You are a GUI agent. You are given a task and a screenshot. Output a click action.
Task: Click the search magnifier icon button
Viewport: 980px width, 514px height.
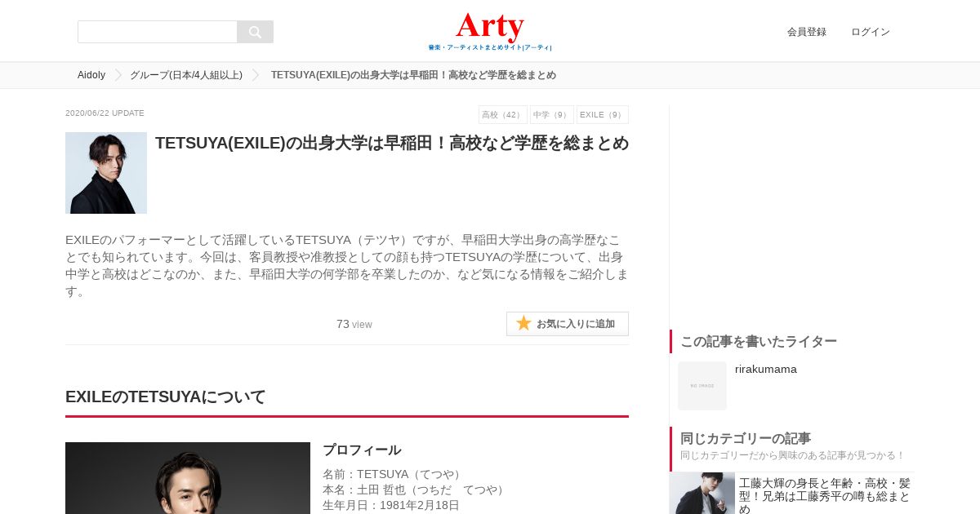click(255, 32)
